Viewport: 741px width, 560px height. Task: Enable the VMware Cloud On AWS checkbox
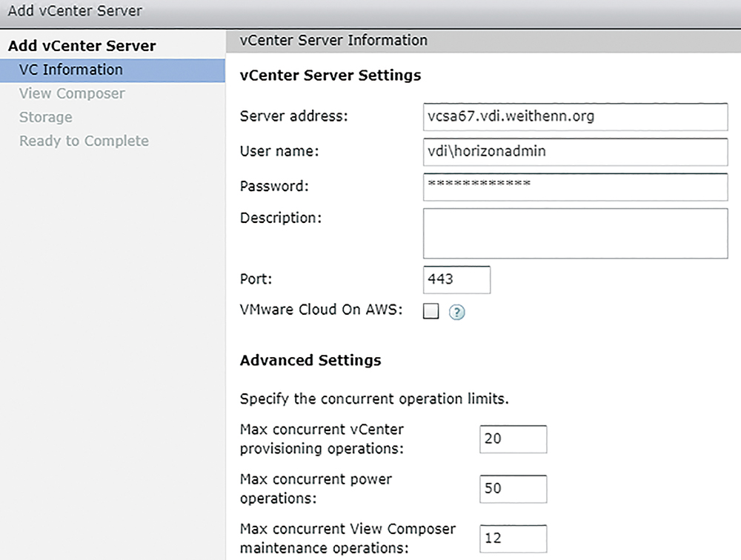(431, 311)
